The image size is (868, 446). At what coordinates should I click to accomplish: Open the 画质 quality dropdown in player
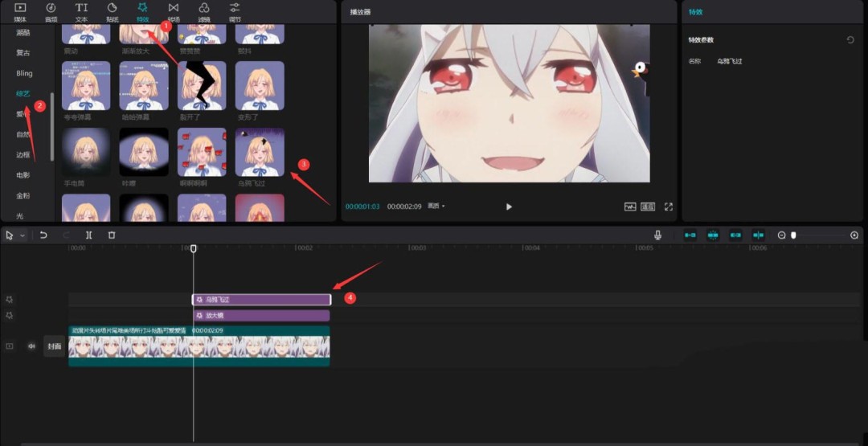pos(436,207)
